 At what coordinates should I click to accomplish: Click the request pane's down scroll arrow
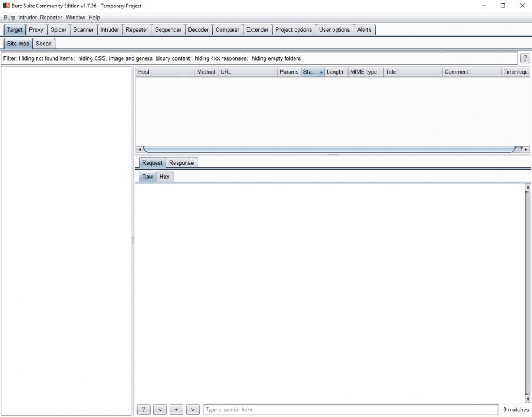pos(527,399)
